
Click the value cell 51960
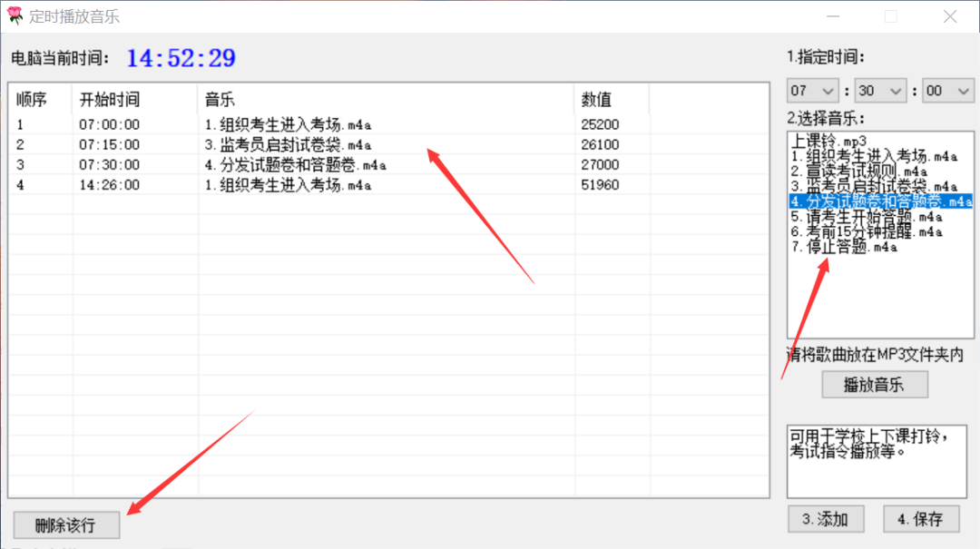[x=600, y=184]
